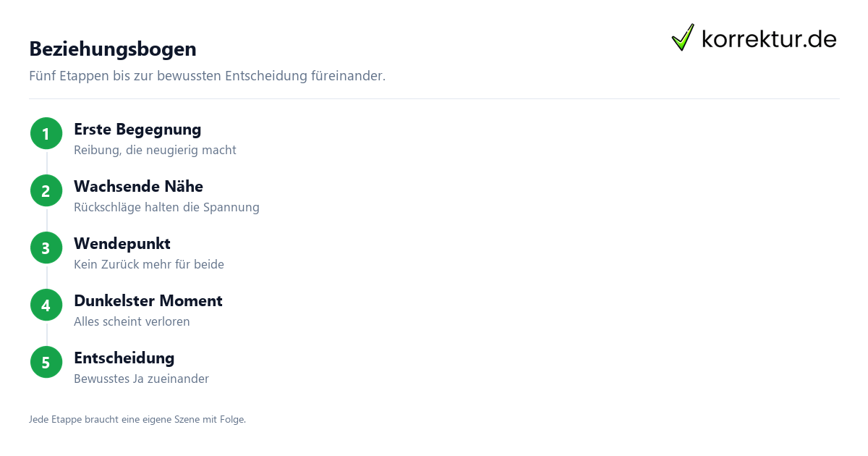The width and height of the screenshot is (868, 456).
Task: Click the Beziehungsbogen heading
Action: coord(113,49)
